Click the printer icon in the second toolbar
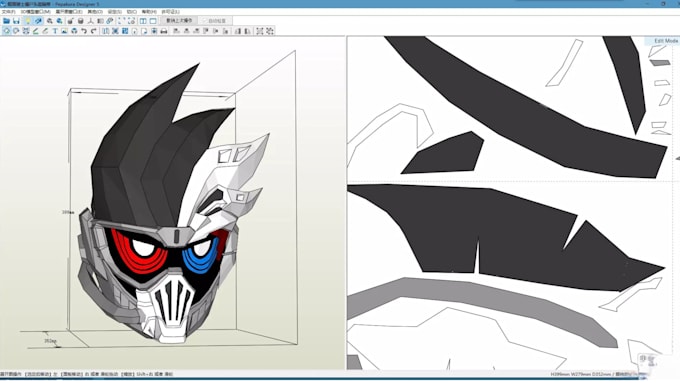Image resolution: width=680 pixels, height=383 pixels. [x=163, y=31]
